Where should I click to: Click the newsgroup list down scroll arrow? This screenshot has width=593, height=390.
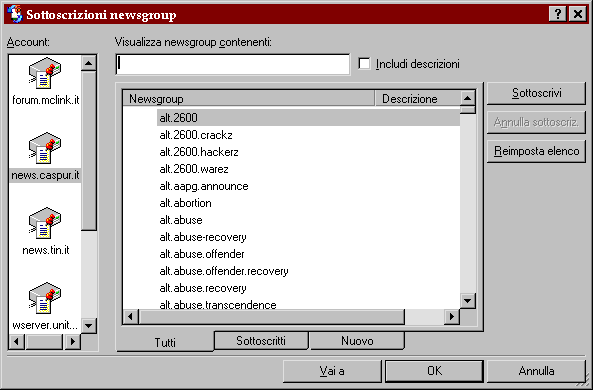pos(468,301)
